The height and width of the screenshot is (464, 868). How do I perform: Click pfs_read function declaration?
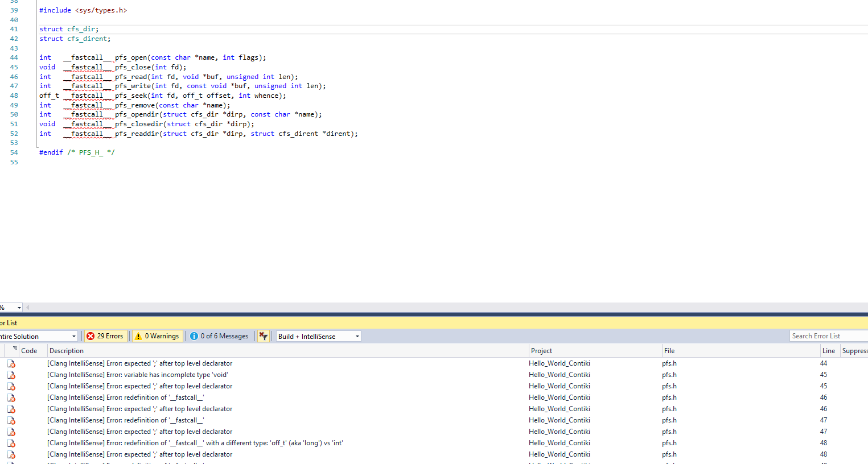click(x=168, y=77)
